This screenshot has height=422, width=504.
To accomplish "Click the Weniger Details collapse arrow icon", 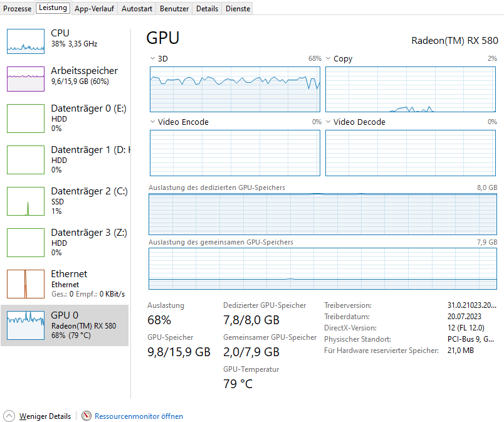I will (x=9, y=416).
